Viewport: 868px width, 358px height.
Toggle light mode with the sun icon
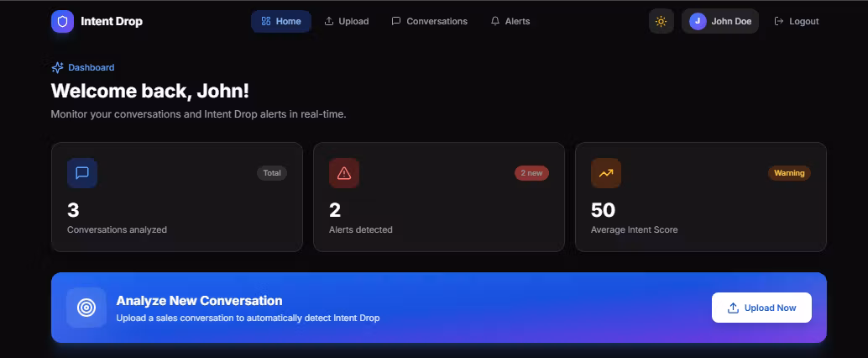click(x=661, y=21)
